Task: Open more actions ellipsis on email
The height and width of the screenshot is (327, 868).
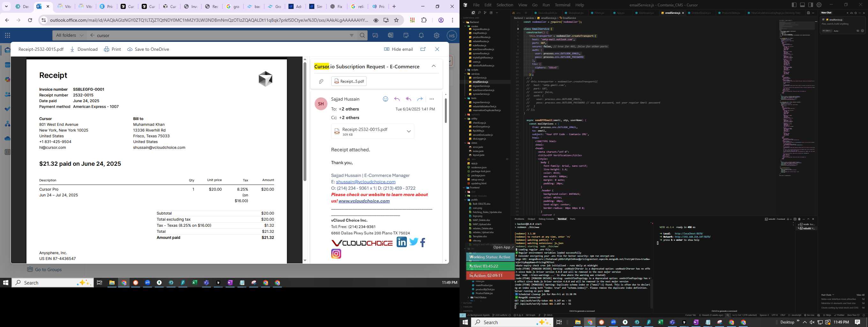Action: [432, 99]
